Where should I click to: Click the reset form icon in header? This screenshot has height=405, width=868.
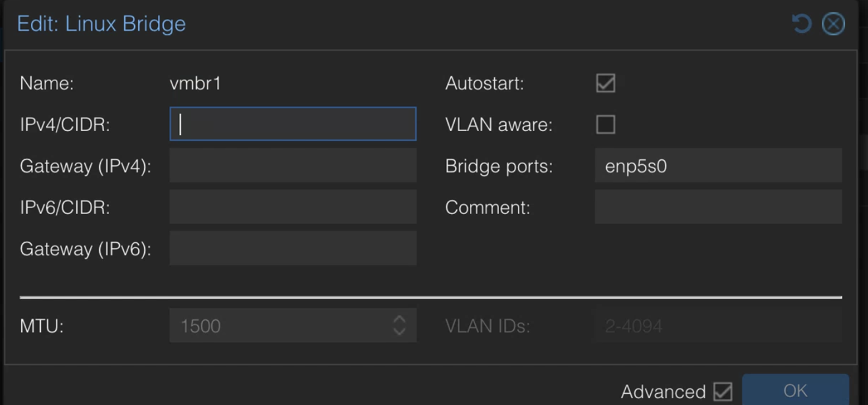click(x=801, y=24)
